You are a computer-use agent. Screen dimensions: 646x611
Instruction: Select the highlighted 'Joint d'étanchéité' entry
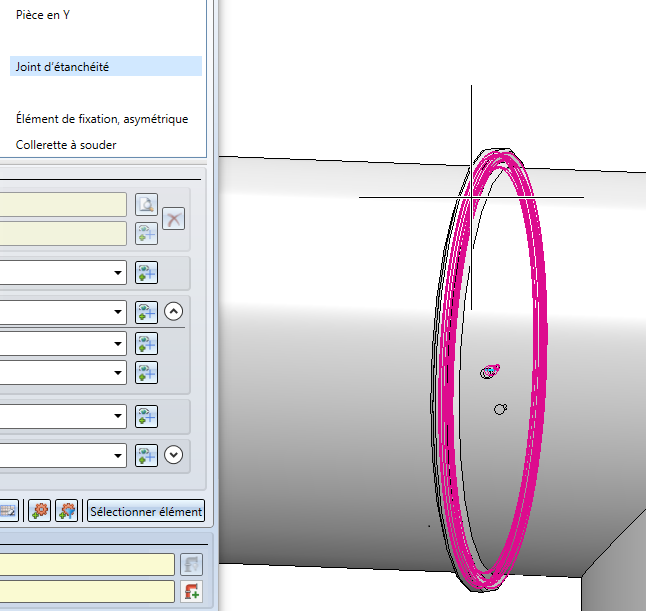[x=105, y=66]
